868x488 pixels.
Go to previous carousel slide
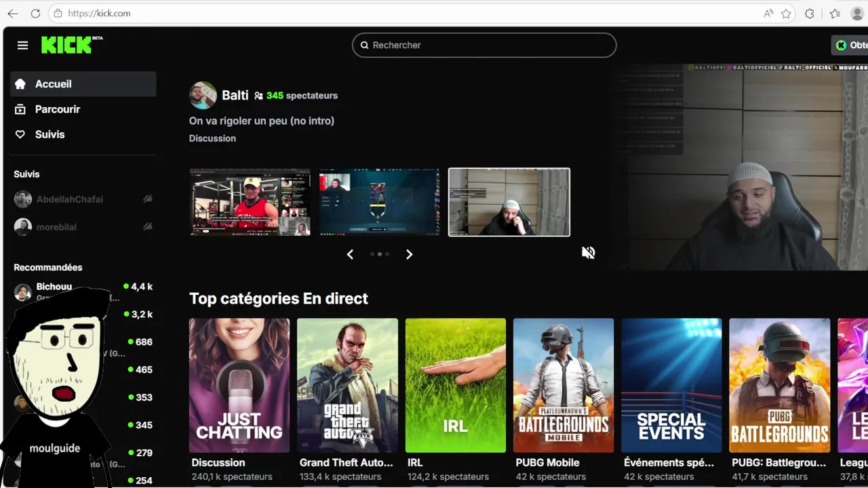[x=350, y=254]
